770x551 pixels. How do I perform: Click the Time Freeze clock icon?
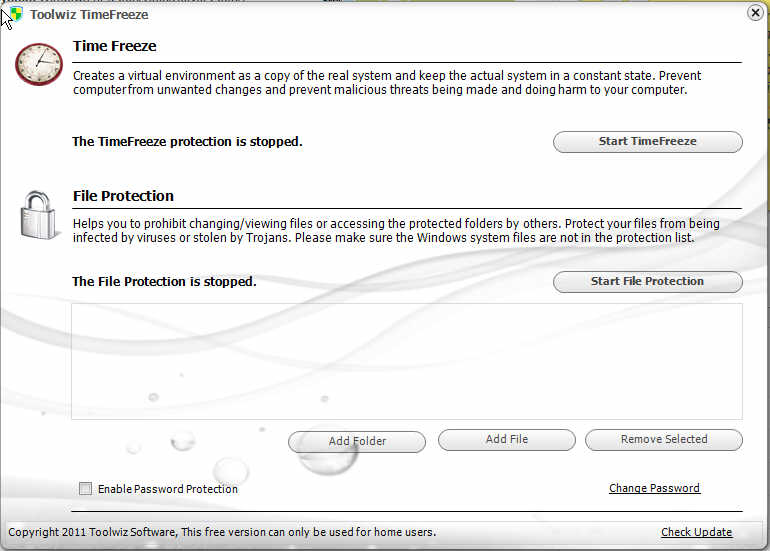pyautogui.click(x=39, y=64)
